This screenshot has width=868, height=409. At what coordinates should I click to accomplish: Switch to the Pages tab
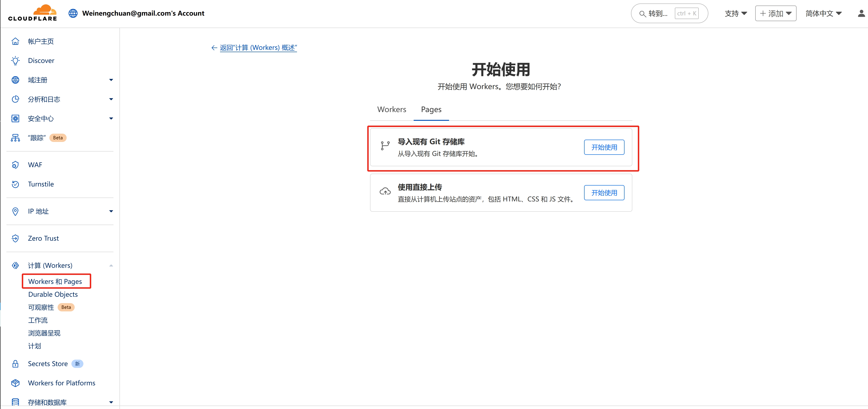click(x=431, y=110)
